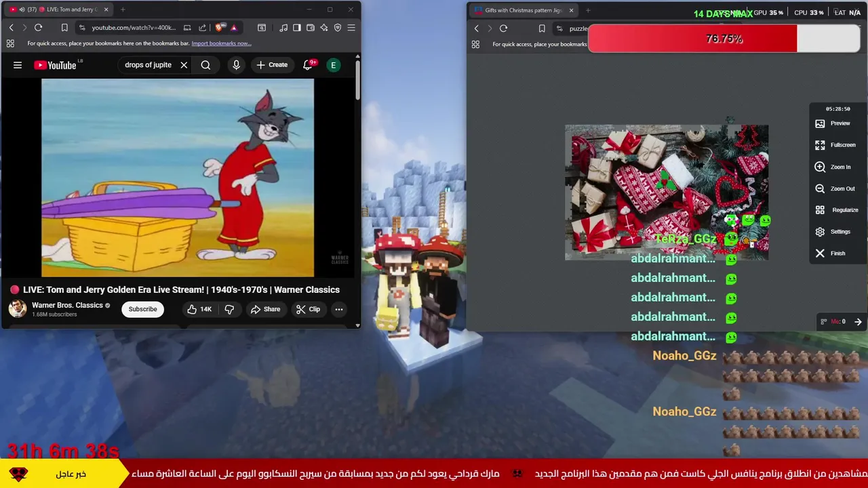The height and width of the screenshot is (488, 868).
Task: Open the Warner Bros. Classics channel name
Action: (x=67, y=305)
